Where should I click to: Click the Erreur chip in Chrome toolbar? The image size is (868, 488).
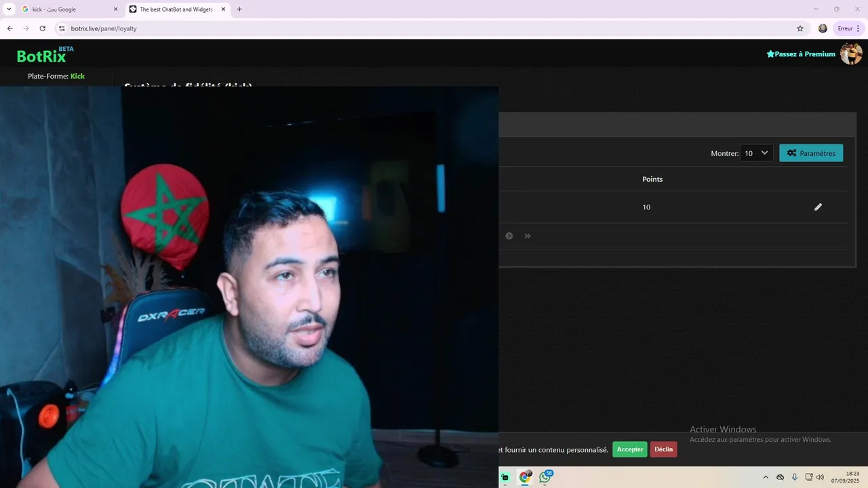(x=848, y=28)
